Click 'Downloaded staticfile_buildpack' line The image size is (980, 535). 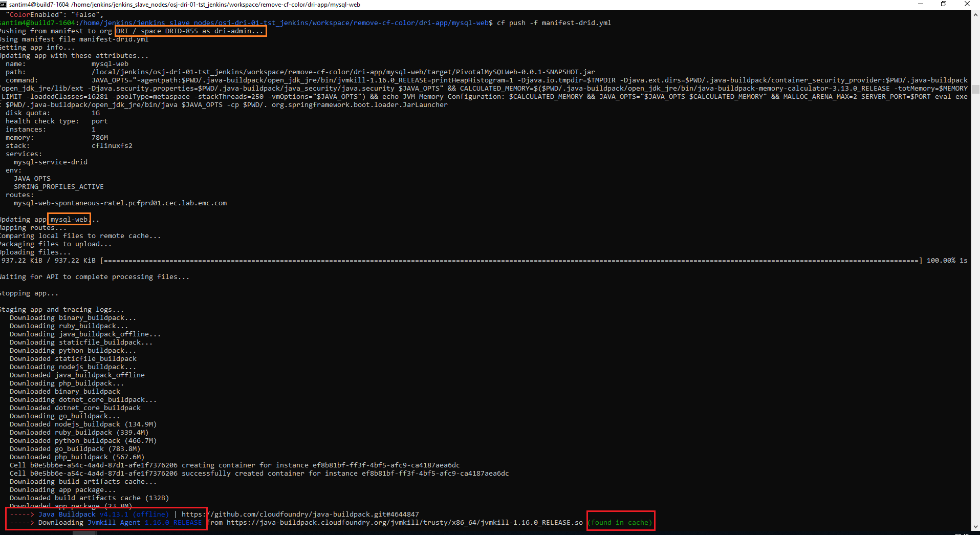pos(73,359)
